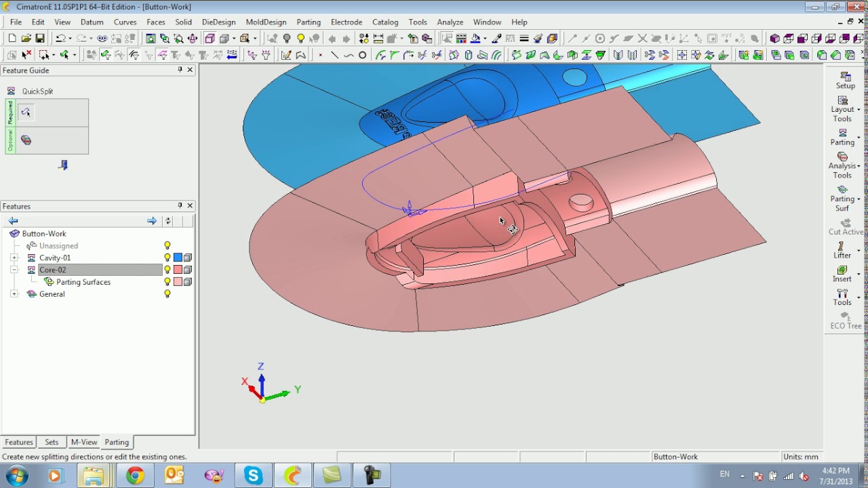Click the Parting Surfaces color swatch
868x488 pixels.
coord(178,282)
